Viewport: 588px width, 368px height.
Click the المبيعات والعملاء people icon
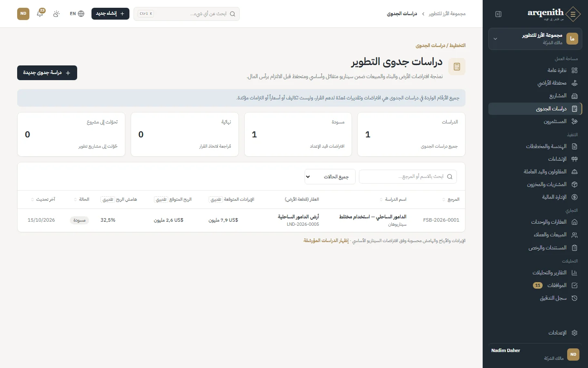575,235
